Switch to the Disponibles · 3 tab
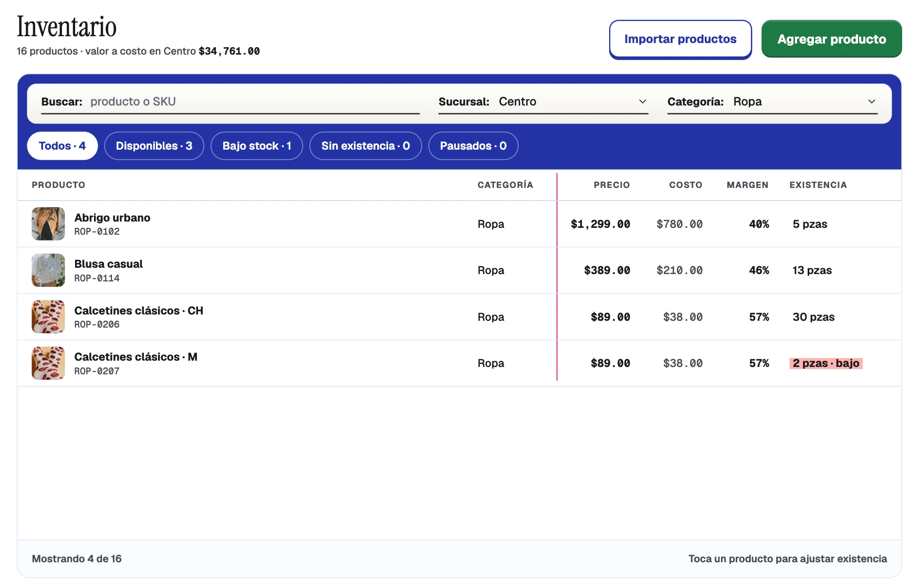This screenshot has width=920, height=588. point(154,146)
